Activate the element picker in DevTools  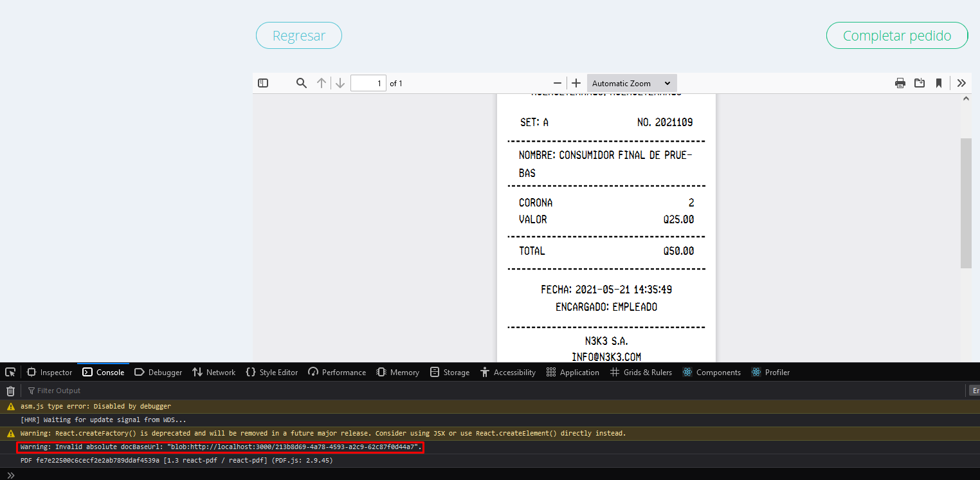[x=10, y=372]
